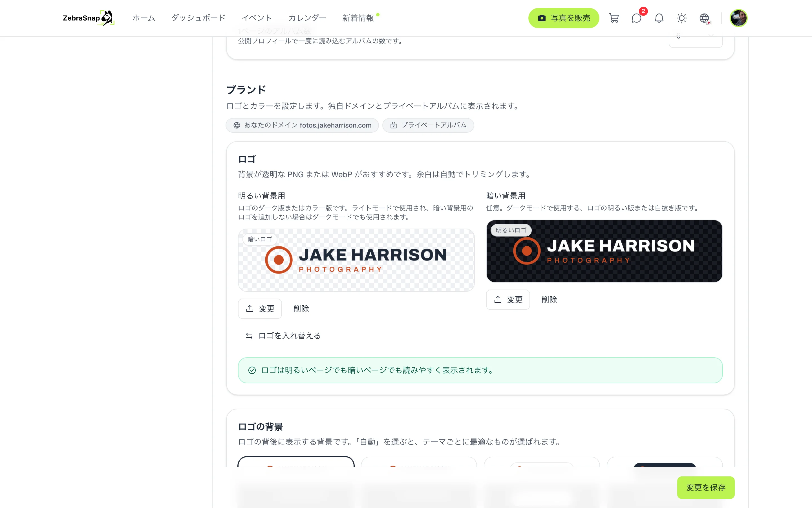Click 変更 under the light background logo
The image size is (812, 508).
[x=260, y=308]
